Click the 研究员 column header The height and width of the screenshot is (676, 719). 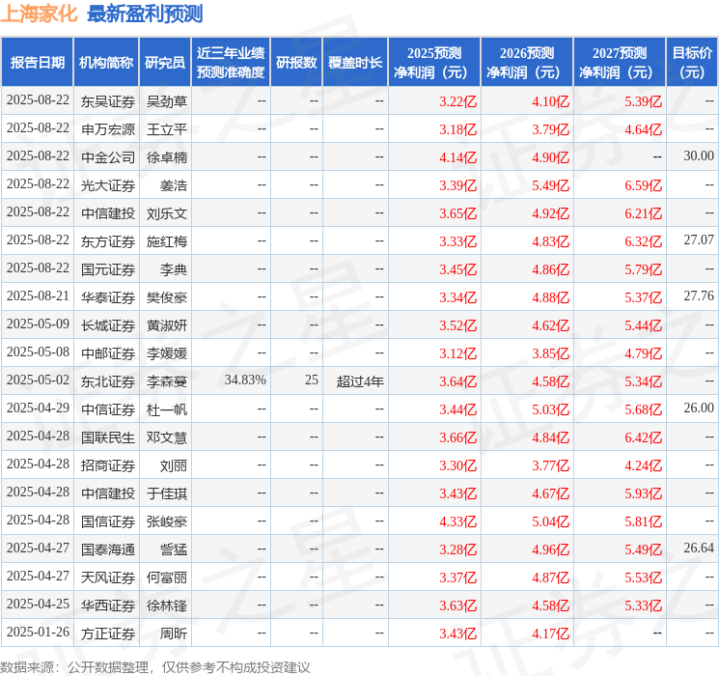(x=165, y=62)
